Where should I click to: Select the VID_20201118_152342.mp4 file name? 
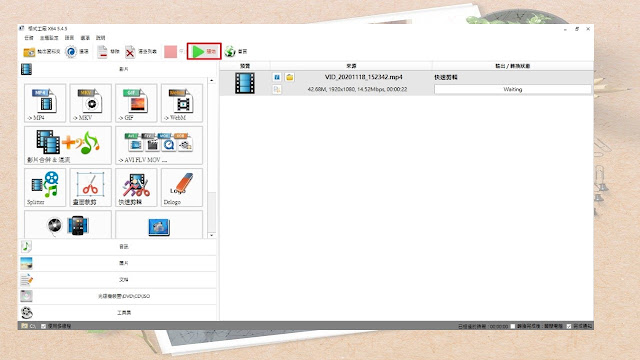click(x=364, y=77)
